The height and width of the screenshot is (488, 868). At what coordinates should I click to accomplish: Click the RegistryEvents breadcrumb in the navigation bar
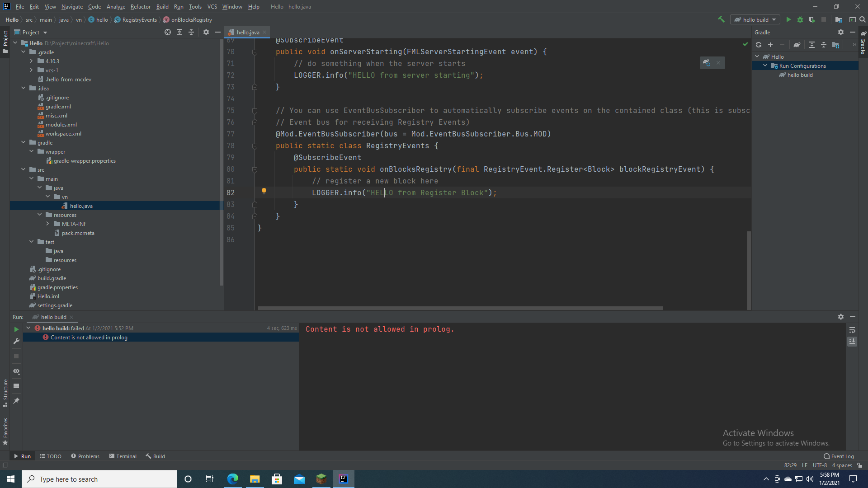(139, 19)
